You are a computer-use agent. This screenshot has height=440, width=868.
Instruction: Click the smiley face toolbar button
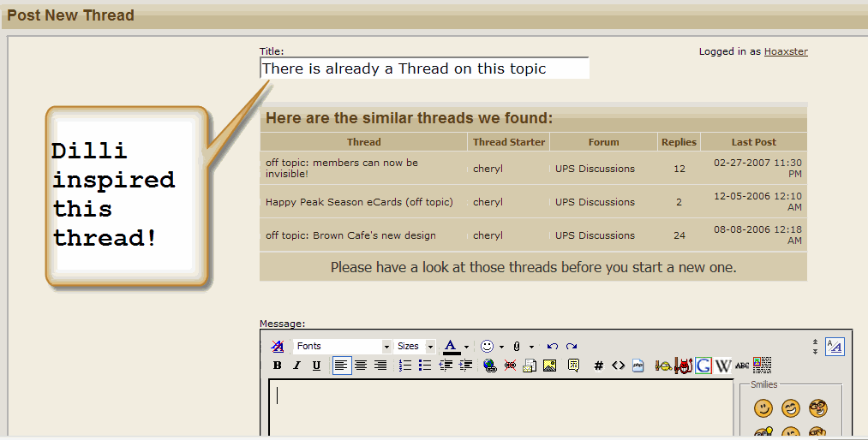point(488,346)
